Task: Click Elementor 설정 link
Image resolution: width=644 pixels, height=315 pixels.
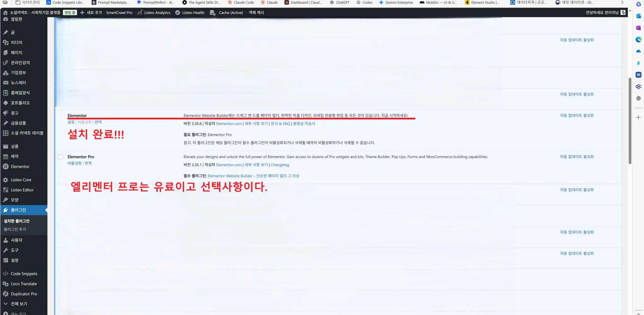Action: [x=71, y=122]
